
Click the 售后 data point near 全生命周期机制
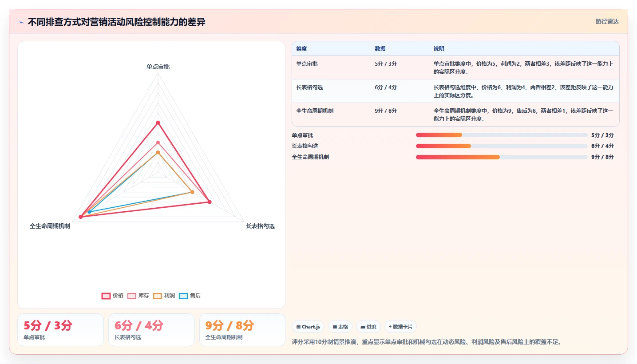[89, 212]
